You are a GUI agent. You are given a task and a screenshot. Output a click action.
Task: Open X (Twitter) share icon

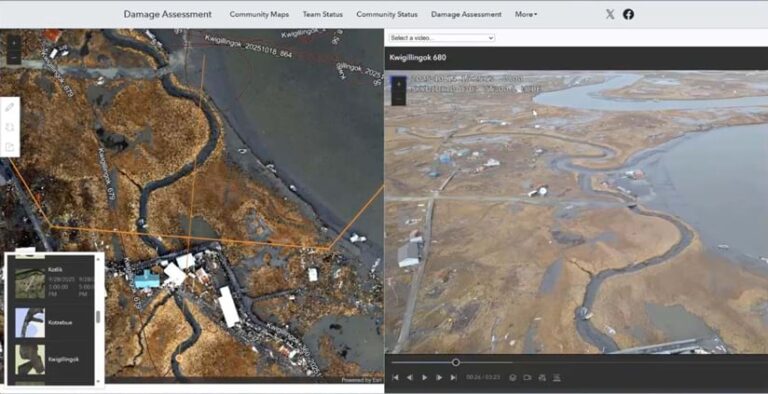point(610,14)
